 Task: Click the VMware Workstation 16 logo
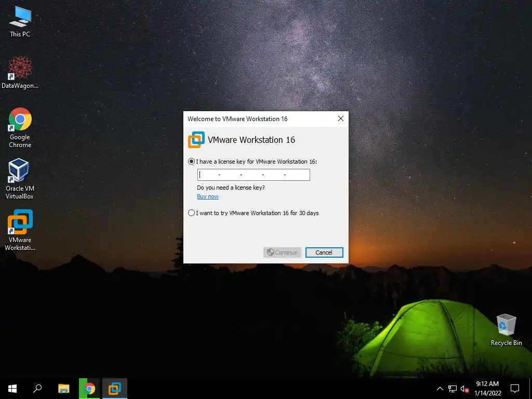pos(196,140)
